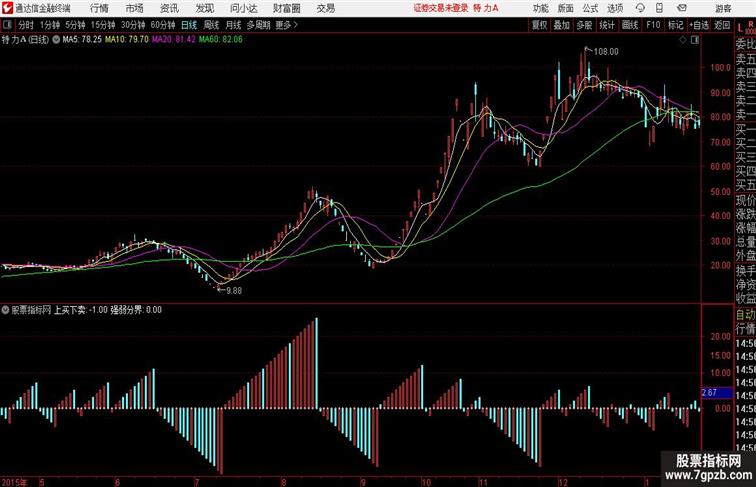The width and height of the screenshot is (756, 487).
Task: Click the 特力A stock name in title bar
Action: 486,8
